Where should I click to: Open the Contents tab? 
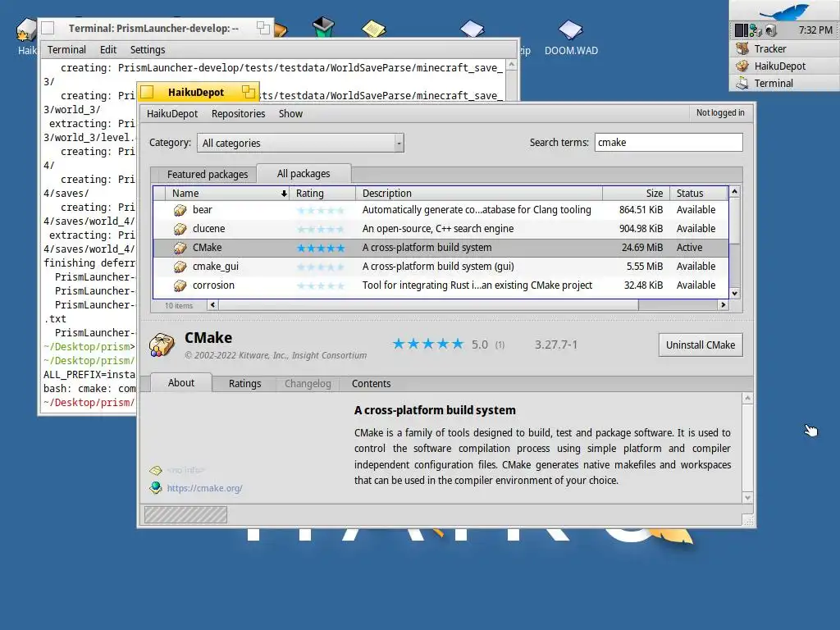tap(372, 384)
